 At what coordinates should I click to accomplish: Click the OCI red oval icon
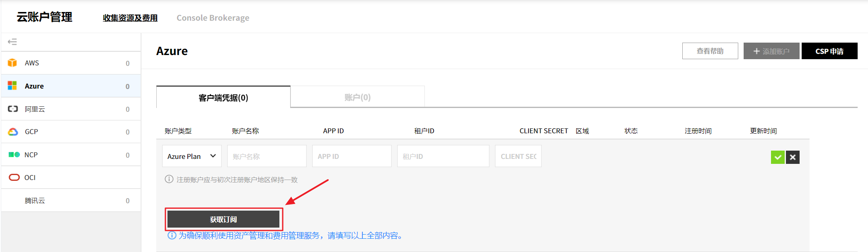point(14,177)
